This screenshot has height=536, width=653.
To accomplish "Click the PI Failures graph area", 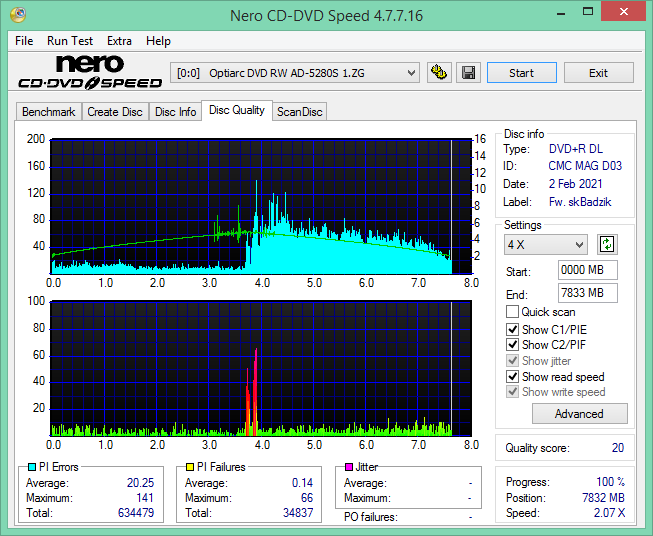I will point(261,368).
